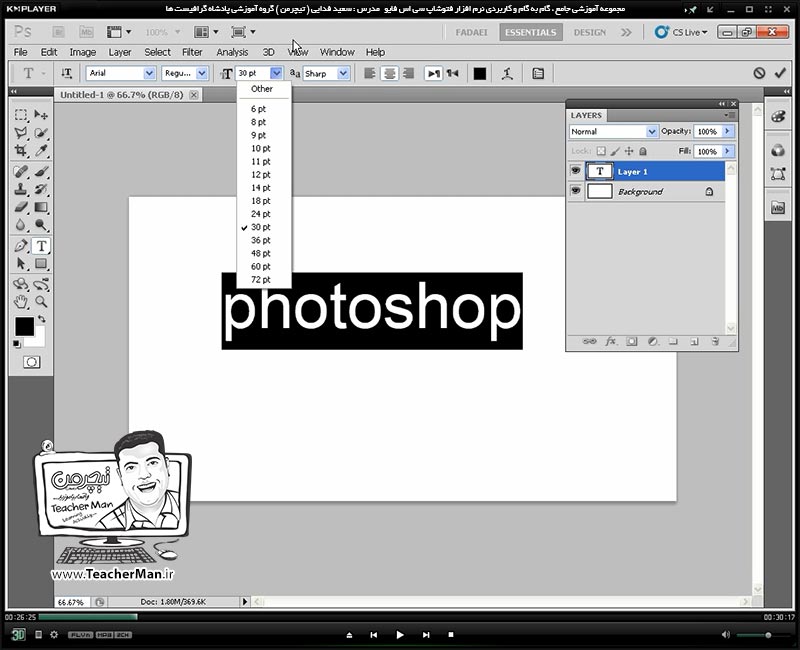This screenshot has height=650, width=800.
Task: Set left align text
Action: (x=370, y=73)
